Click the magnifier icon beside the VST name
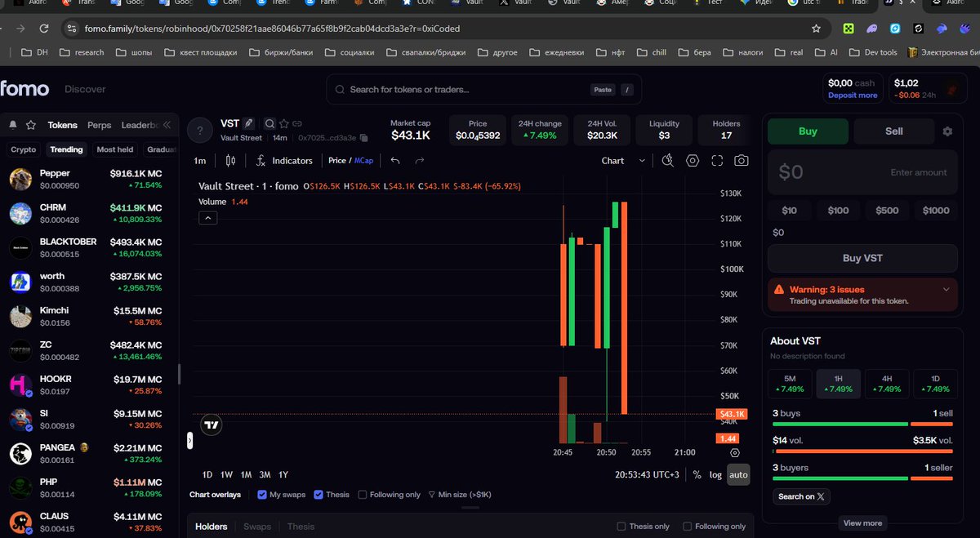This screenshot has height=538, width=980. point(269,124)
